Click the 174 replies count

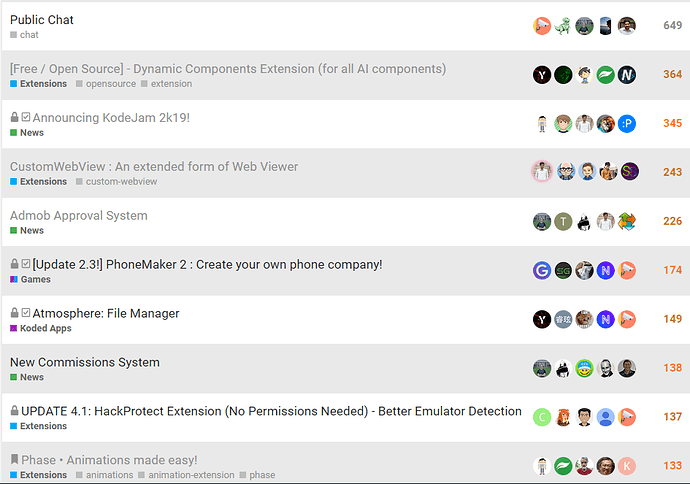672,270
